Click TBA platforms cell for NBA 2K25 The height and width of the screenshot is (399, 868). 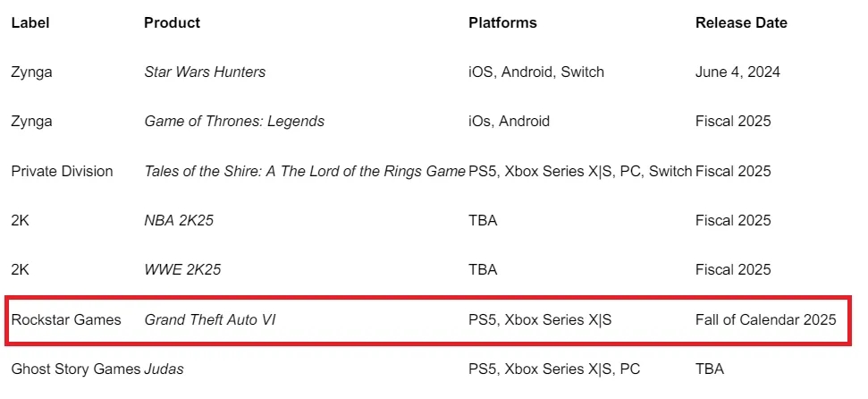pyautogui.click(x=483, y=220)
